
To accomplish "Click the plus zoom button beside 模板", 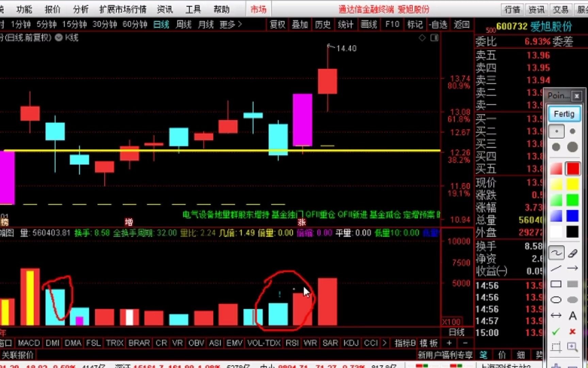I will pyautogui.click(x=449, y=343).
